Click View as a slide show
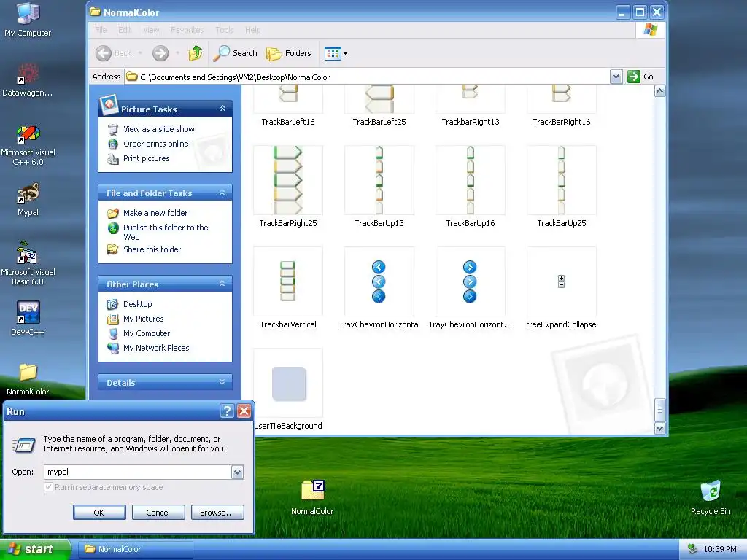The width and height of the screenshot is (747, 560). pyautogui.click(x=158, y=129)
